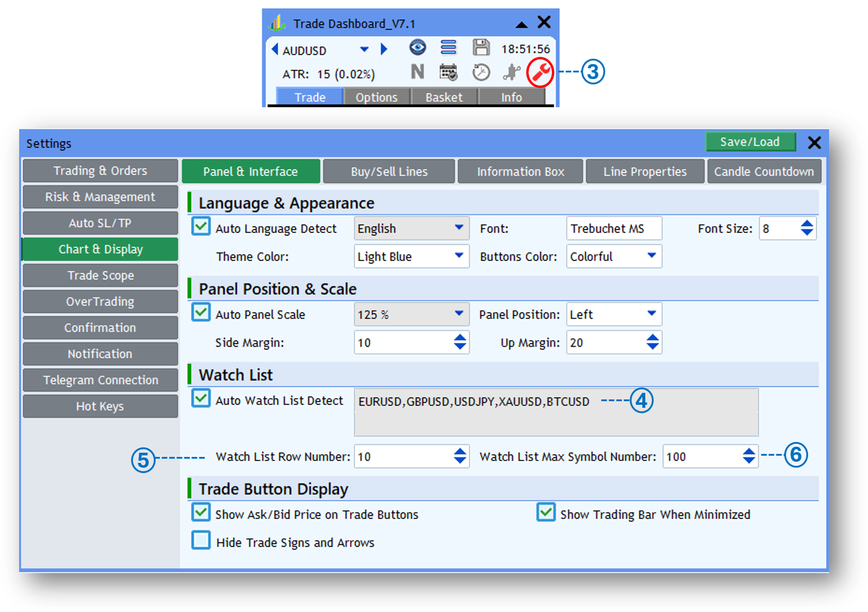Close the Trade Dashboard panel
The height and width of the screenshot is (612, 868).
tap(544, 22)
